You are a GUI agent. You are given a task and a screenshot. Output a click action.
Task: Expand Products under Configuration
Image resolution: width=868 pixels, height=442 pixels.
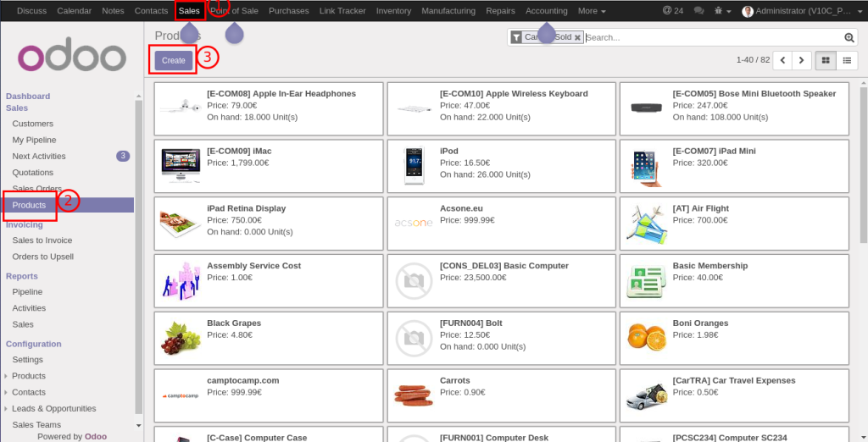coord(29,376)
